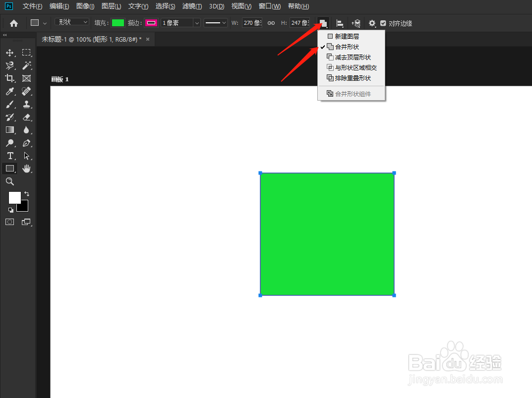Screen dimensions: 532x398
Task: Select the Hand tool
Action: click(26, 169)
